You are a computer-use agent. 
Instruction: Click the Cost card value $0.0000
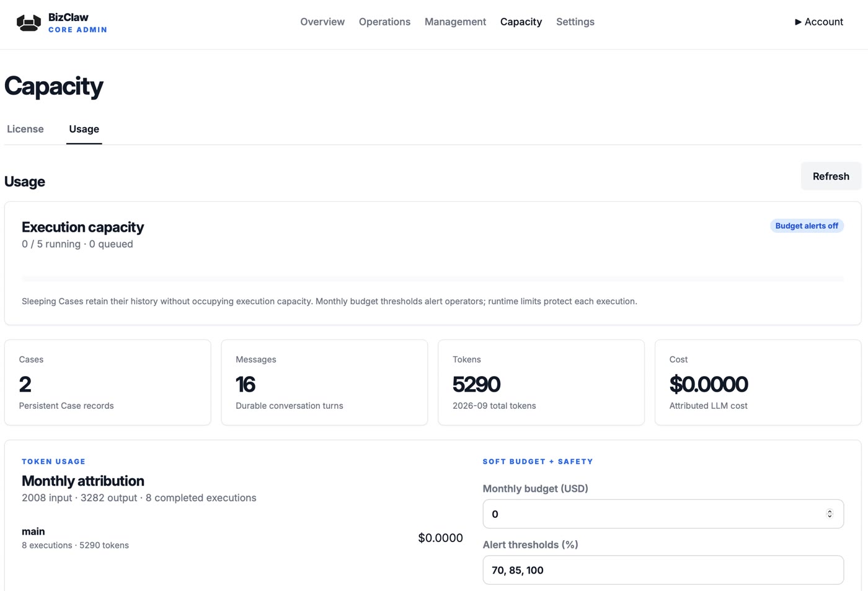[x=709, y=384]
